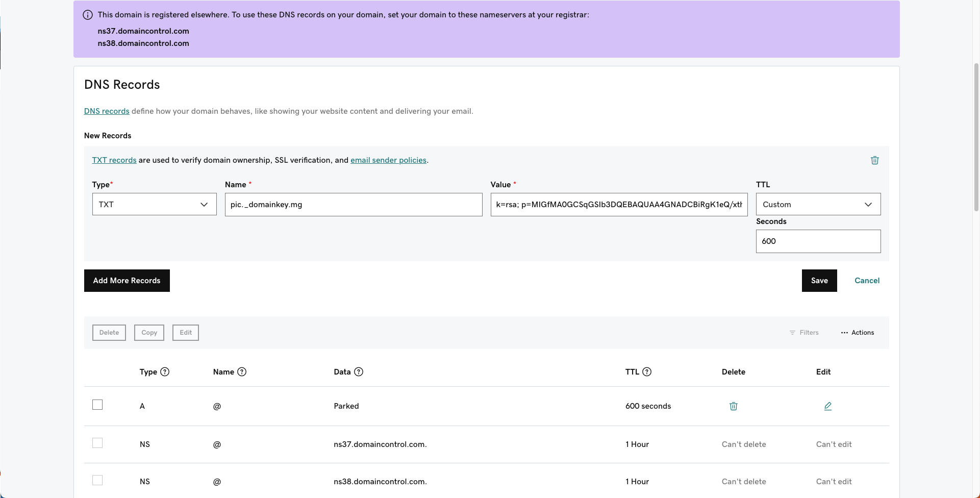This screenshot has width=980, height=498.
Task: Show help tooltip for Name column
Action: pyautogui.click(x=242, y=372)
